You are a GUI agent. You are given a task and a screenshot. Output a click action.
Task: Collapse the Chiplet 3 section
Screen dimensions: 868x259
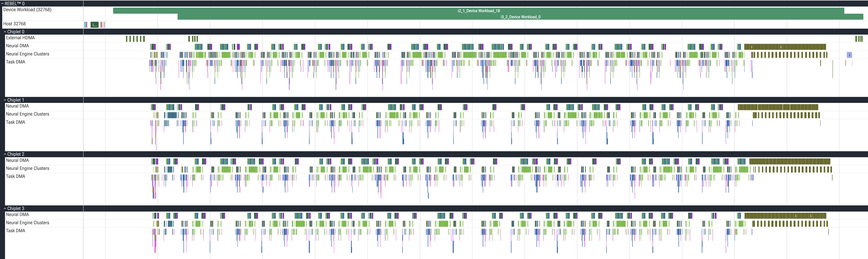[x=5, y=208]
